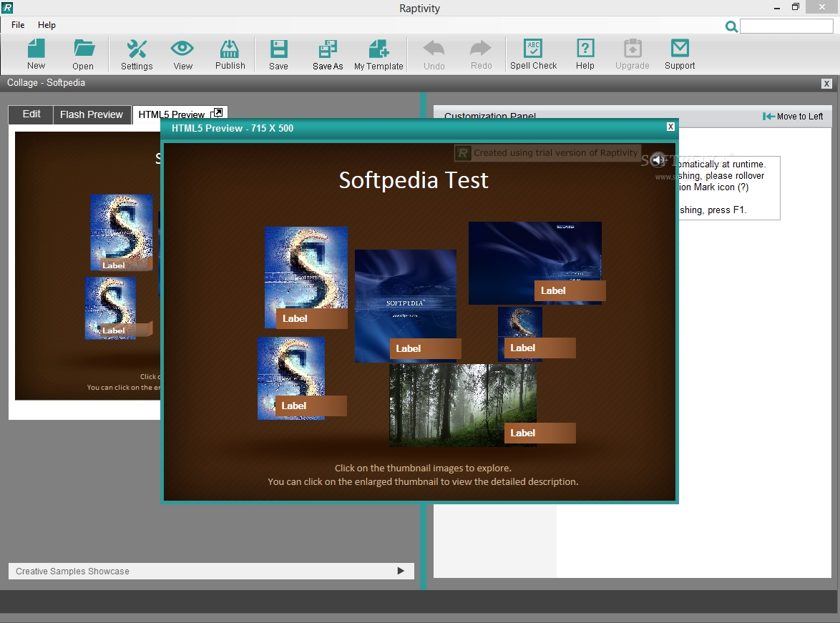Open the Help menu
This screenshot has height=623, width=840.
click(47, 24)
